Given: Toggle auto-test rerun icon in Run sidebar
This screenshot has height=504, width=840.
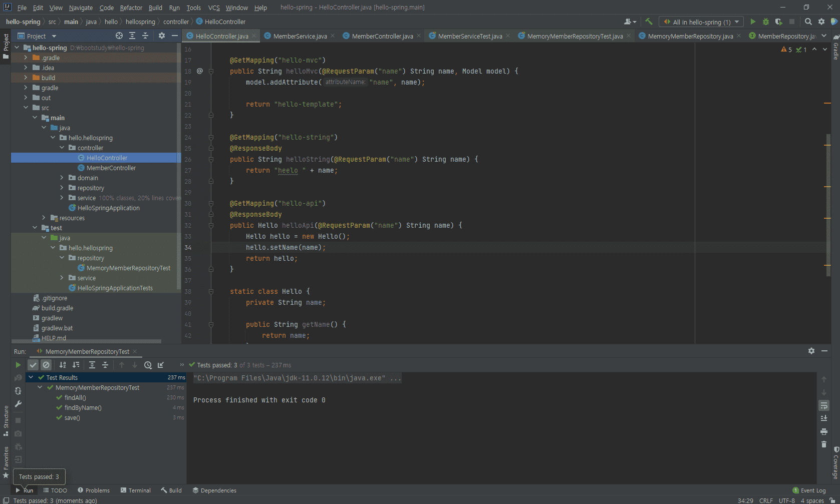Looking at the screenshot, I should click(x=18, y=391).
